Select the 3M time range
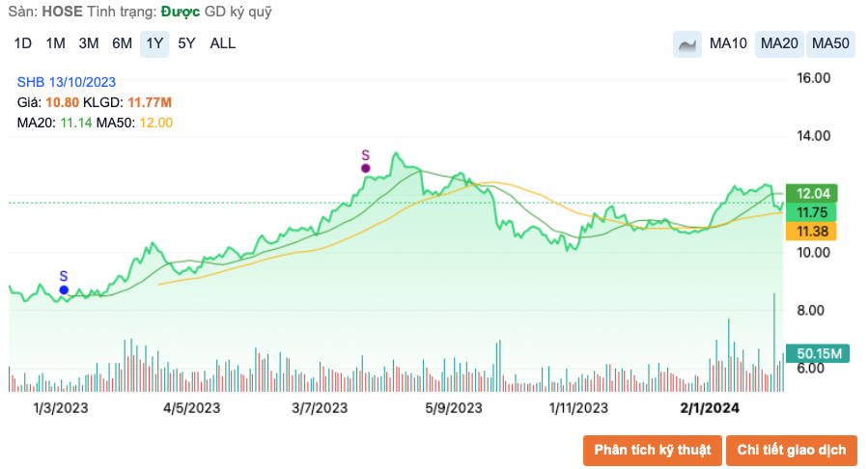 tap(89, 43)
